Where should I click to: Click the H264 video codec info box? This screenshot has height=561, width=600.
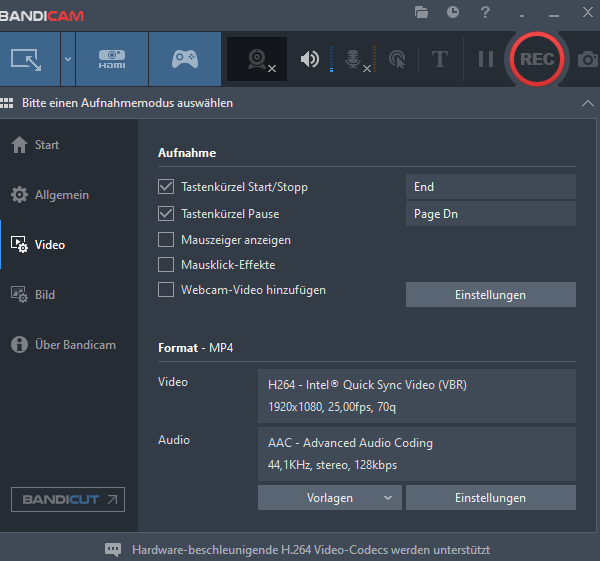click(417, 396)
